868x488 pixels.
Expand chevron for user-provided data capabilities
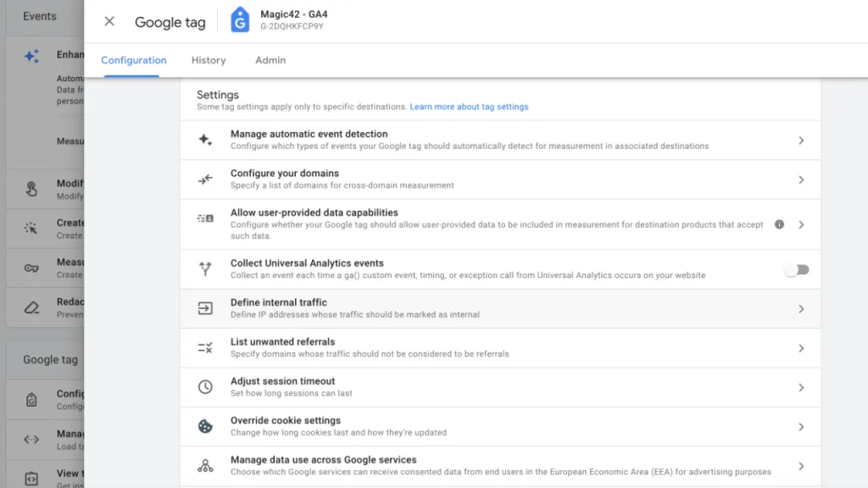pos(801,225)
